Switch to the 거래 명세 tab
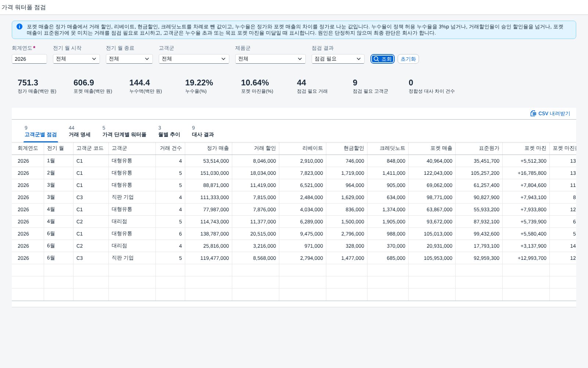Image resolution: width=588 pixels, height=368 pixels. pyautogui.click(x=79, y=131)
